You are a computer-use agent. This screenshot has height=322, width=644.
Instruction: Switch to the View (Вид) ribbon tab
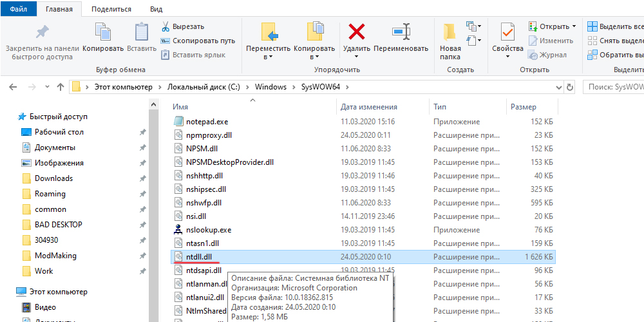[156, 10]
